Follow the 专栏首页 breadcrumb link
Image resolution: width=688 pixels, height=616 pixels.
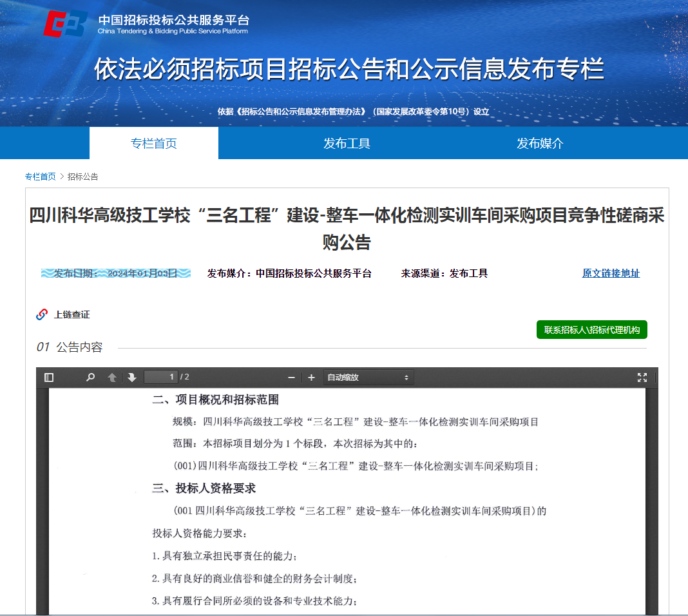tap(41, 177)
